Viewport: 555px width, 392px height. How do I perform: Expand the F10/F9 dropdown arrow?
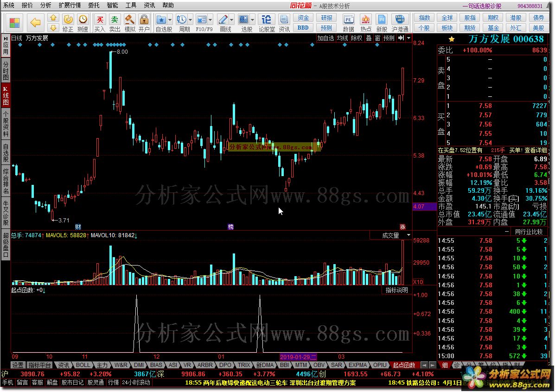[211, 20]
